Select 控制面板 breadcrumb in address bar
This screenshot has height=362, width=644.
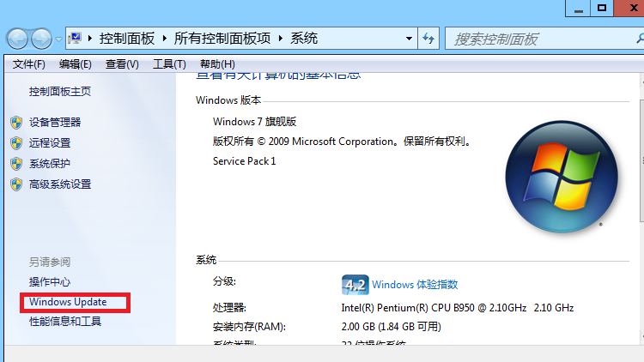[127, 39]
